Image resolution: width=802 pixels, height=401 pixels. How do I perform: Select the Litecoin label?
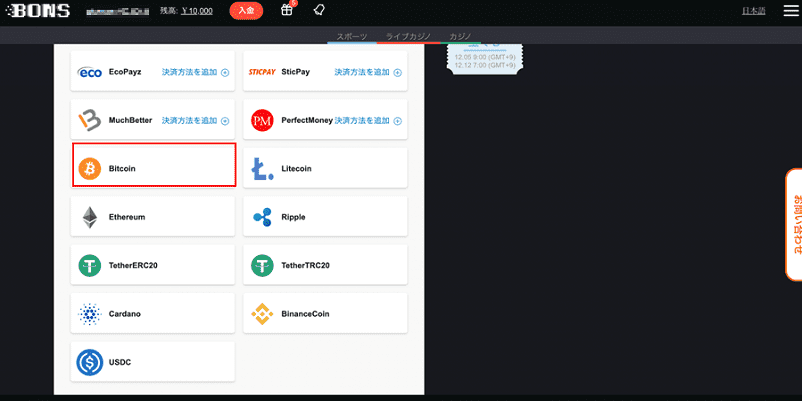pyautogui.click(x=296, y=169)
